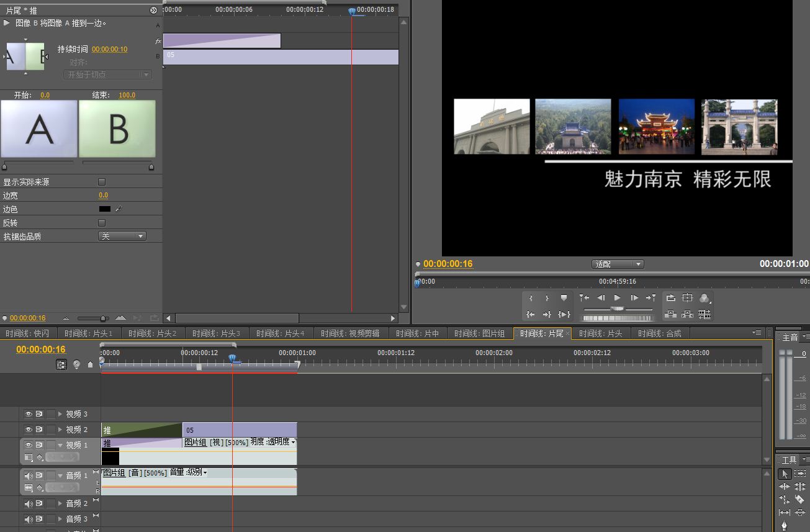This screenshot has height=532, width=810.
Task: Click the Snap button in timeline header
Action: point(61,365)
